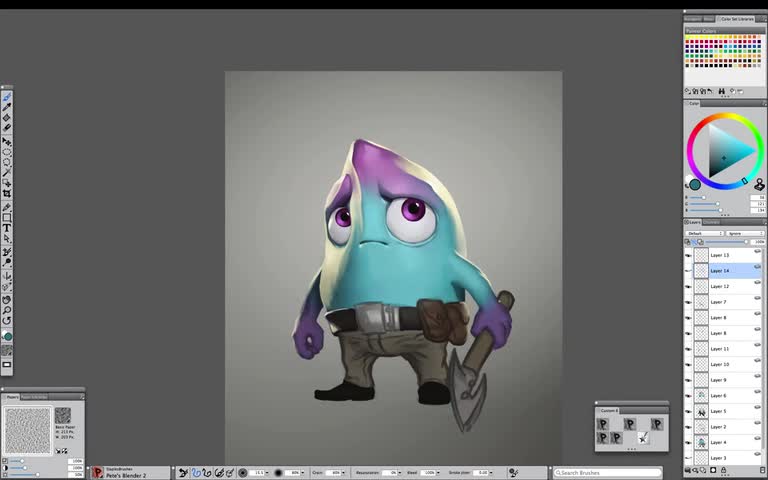Open the paper selector in the toolbox
The height and width of the screenshot is (480, 768).
(7, 350)
